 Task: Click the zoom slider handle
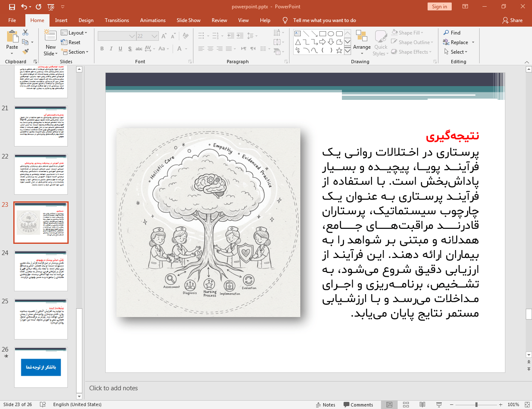[476, 404]
